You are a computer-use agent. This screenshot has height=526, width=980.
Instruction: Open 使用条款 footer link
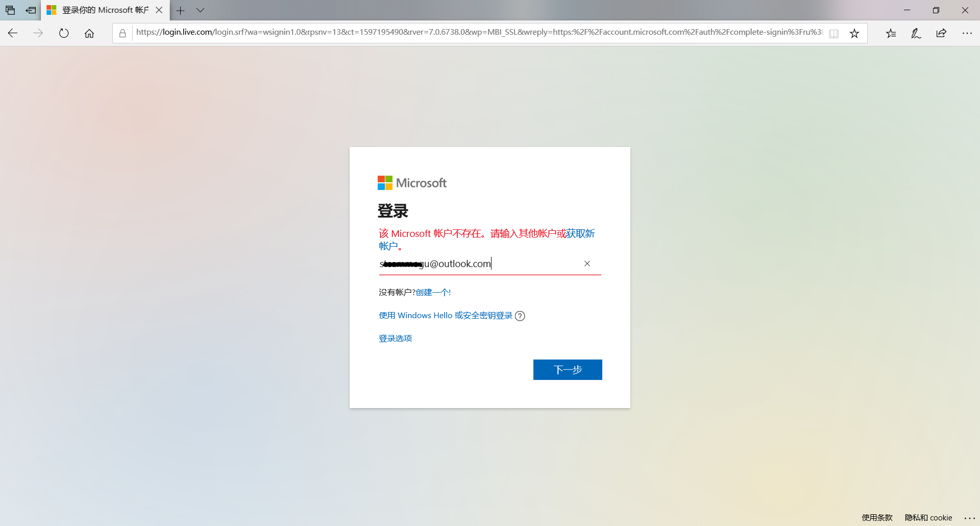pos(877,517)
